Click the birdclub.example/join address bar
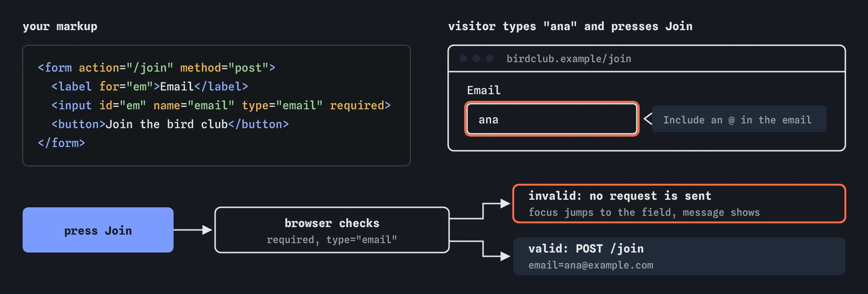The image size is (868, 294). 568,58
